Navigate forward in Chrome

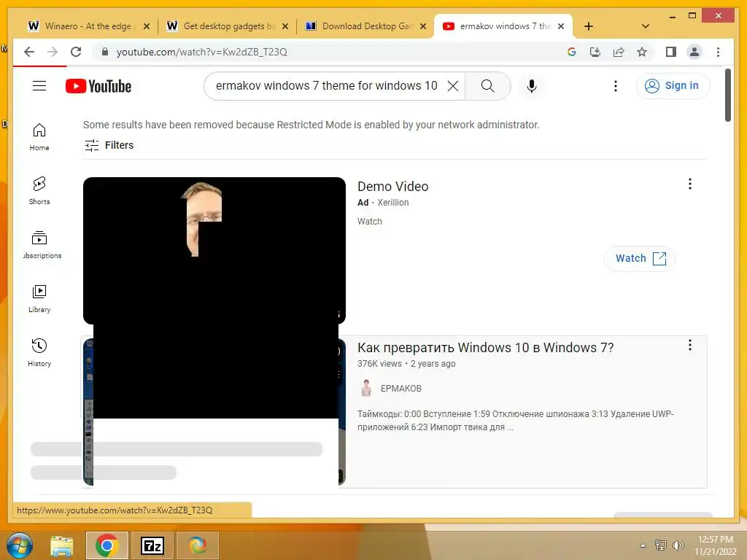[53, 52]
